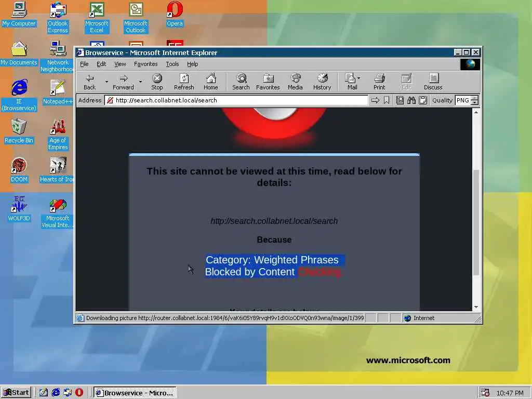
Task: Select the Microsoft Outlook desktop shortcut
Action: (x=136, y=18)
